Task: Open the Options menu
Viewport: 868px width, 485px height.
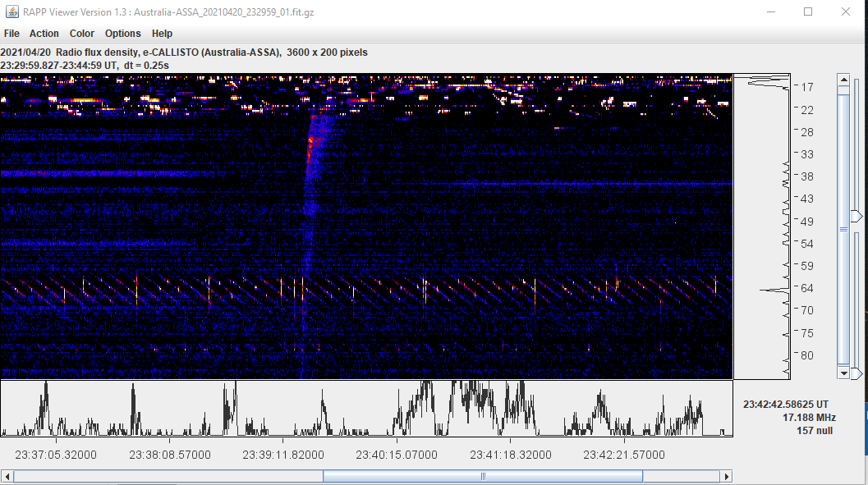Action: click(x=122, y=34)
